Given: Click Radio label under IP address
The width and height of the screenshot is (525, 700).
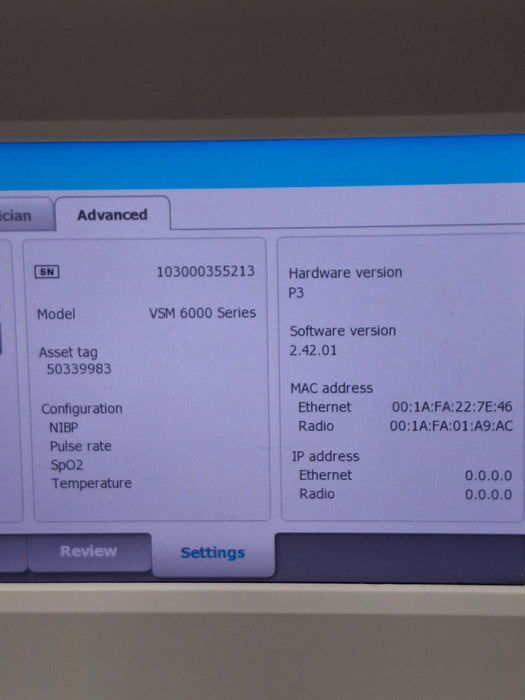Looking at the screenshot, I should click(x=317, y=494).
